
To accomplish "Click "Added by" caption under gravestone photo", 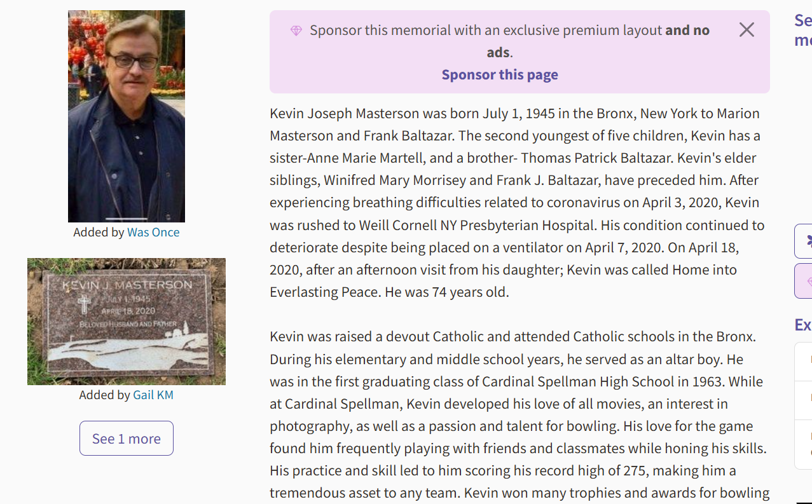I will [x=105, y=395].
